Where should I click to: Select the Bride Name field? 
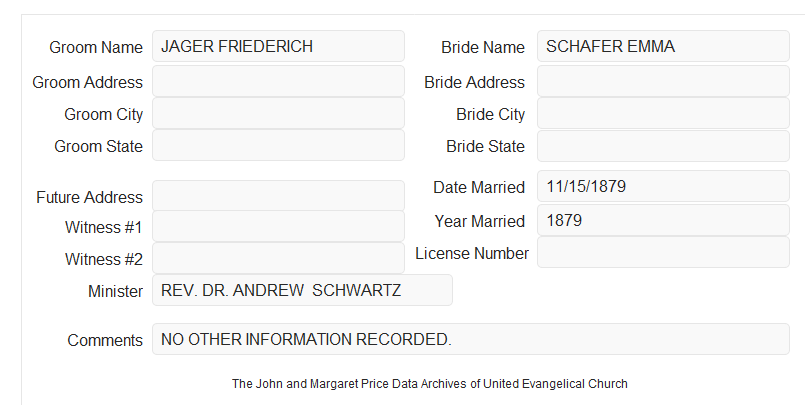[x=663, y=46]
